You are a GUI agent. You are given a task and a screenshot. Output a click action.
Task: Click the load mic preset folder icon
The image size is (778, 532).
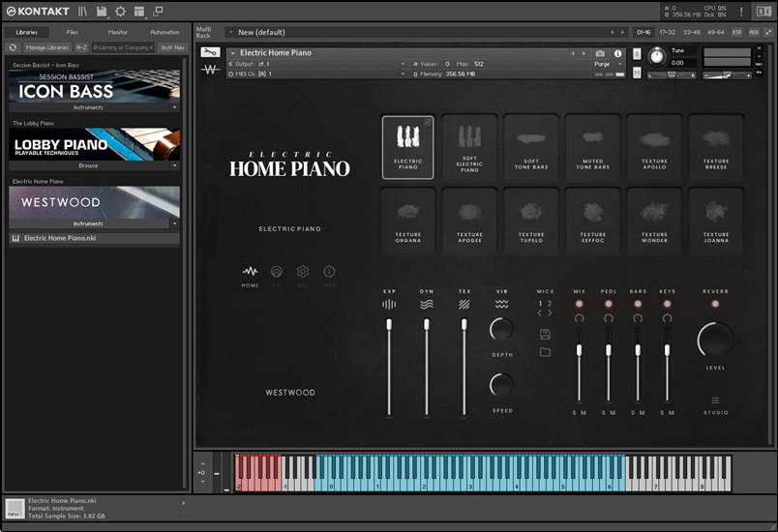click(x=545, y=352)
